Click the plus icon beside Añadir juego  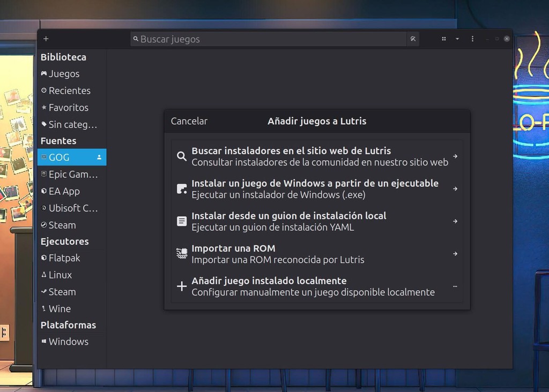182,287
